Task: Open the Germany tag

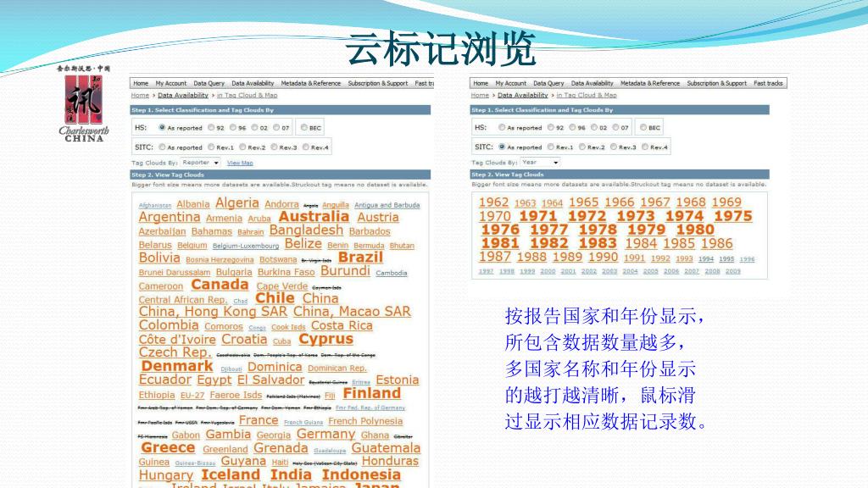Action: [x=325, y=435]
